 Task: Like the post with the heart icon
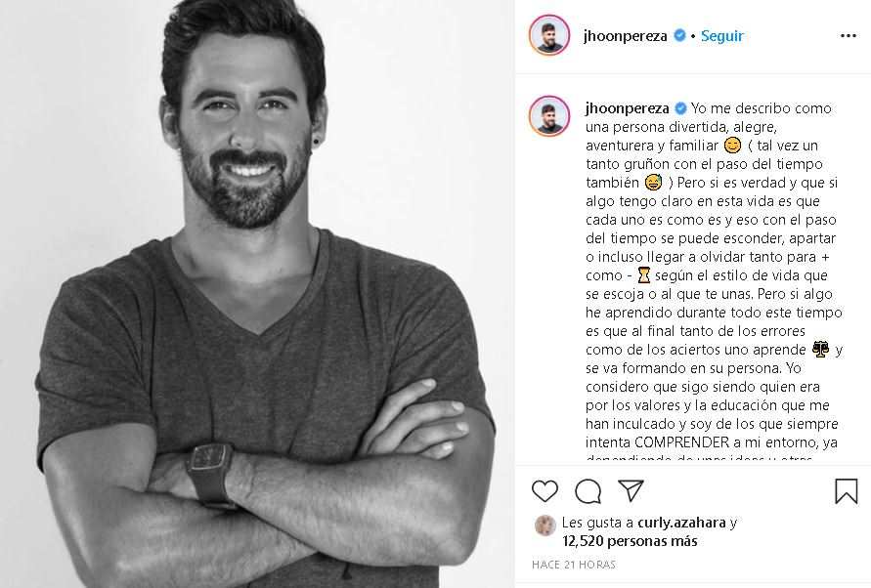pyautogui.click(x=544, y=491)
